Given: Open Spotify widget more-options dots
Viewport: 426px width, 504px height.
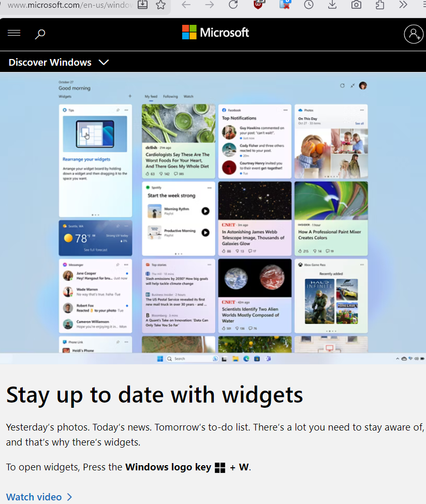Looking at the screenshot, I should (209, 187).
